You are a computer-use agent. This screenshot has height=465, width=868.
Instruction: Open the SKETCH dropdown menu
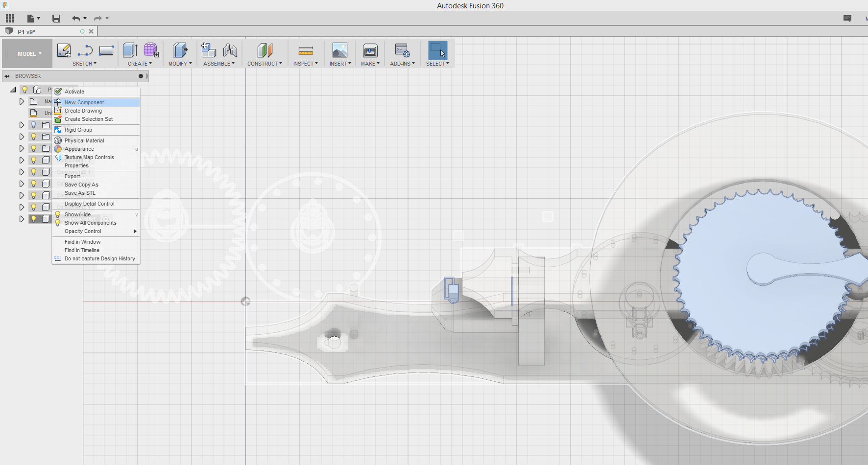[84, 64]
